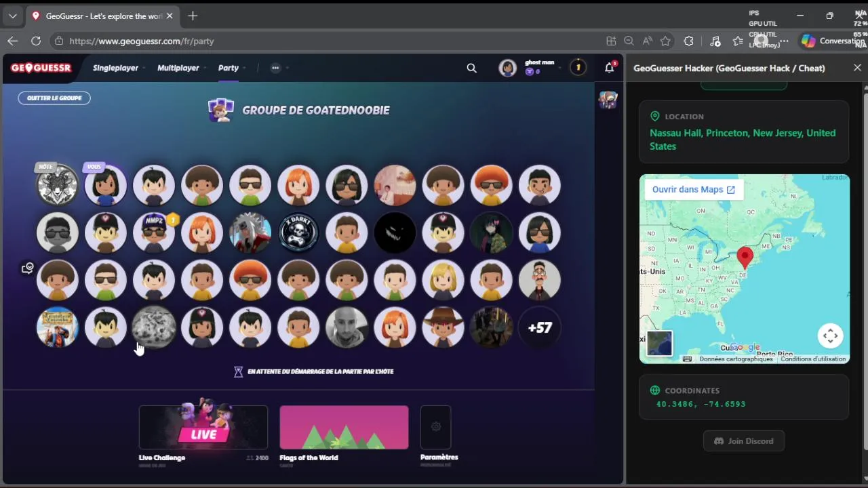Open the Live Challenge game card
Viewport: 868px width, 488px height.
[203, 428]
